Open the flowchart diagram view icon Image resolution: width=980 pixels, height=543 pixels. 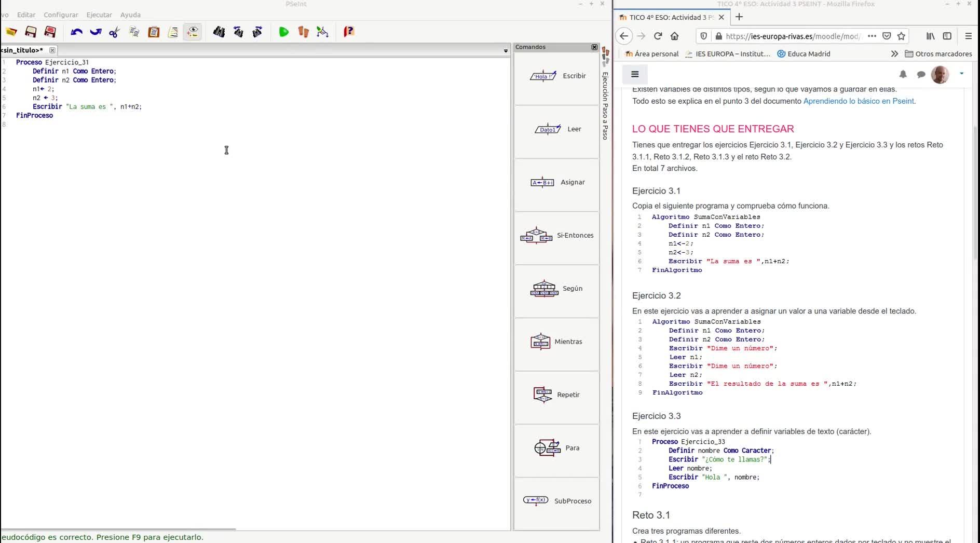(x=323, y=32)
